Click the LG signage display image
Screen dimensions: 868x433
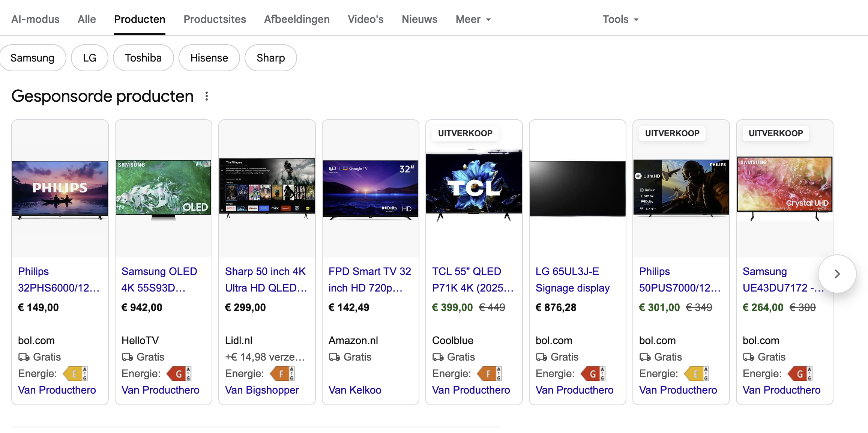578,189
